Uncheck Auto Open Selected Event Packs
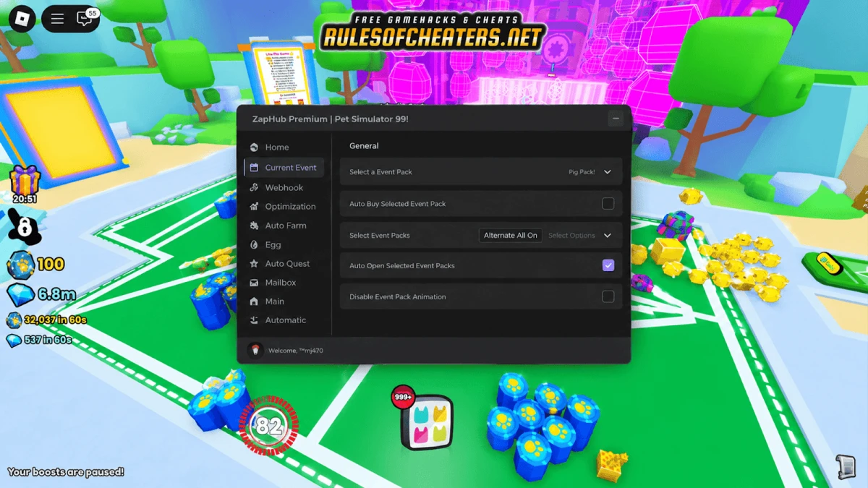Viewport: 868px width, 488px height. (608, 265)
